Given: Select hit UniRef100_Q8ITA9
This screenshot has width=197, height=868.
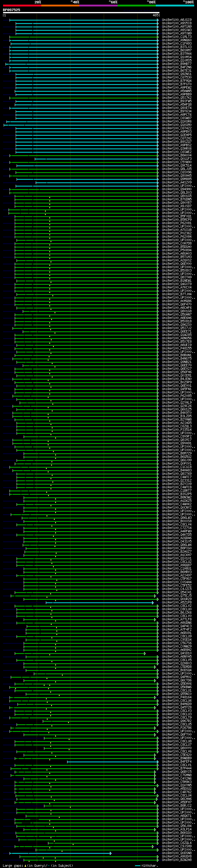Looking at the screenshot, I should tap(177, 277).
